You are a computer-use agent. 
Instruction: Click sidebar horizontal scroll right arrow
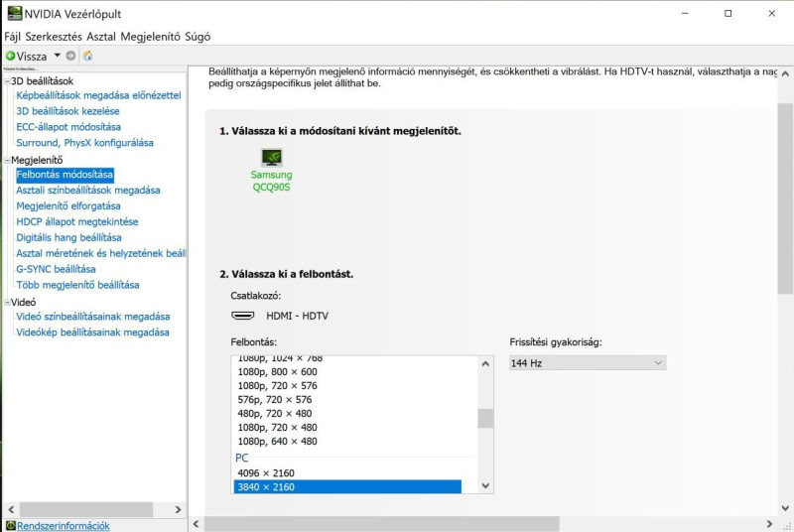(178, 510)
